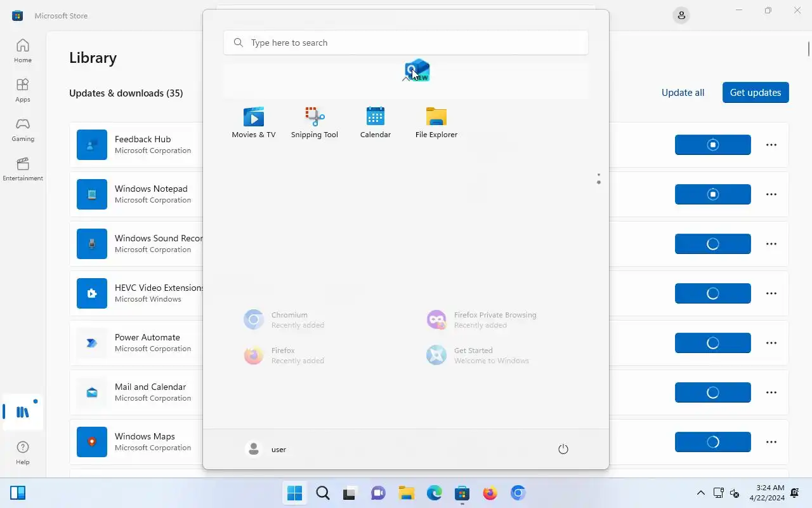
Task: Open Gaming section in Store sidebar
Action: [x=23, y=130]
